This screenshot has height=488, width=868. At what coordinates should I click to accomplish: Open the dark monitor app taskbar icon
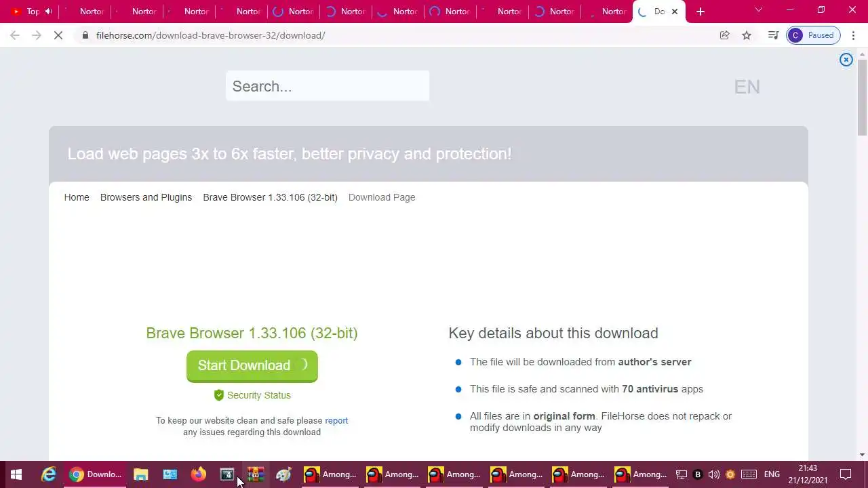[x=227, y=474]
